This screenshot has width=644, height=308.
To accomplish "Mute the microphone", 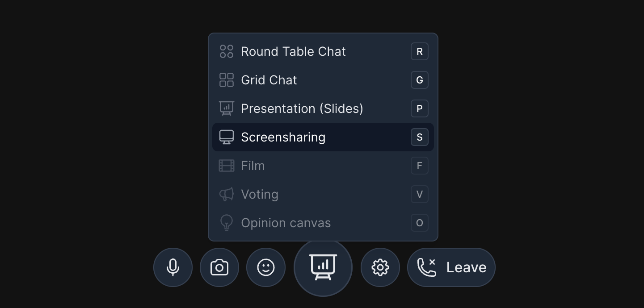I will 173,267.
